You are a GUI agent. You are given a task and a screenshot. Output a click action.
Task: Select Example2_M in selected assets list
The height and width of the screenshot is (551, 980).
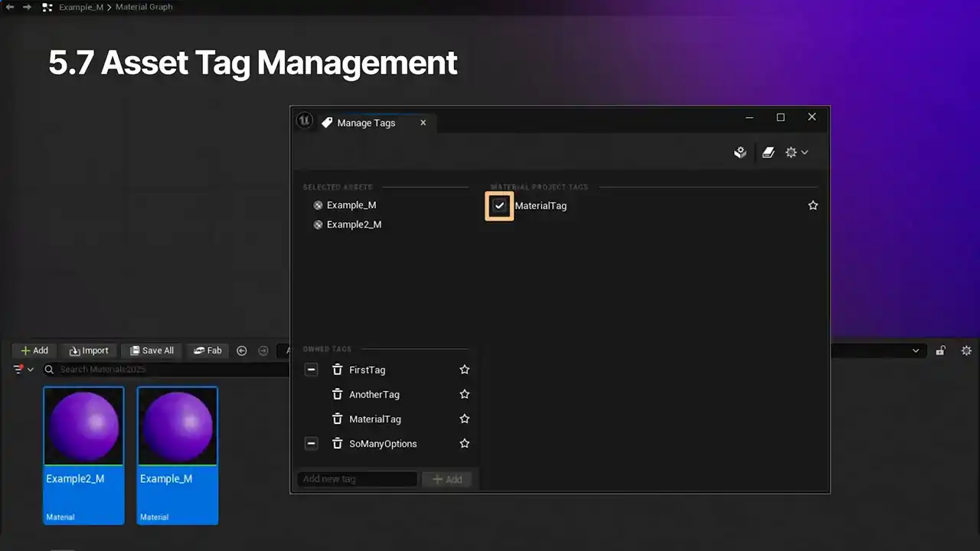pos(353,225)
